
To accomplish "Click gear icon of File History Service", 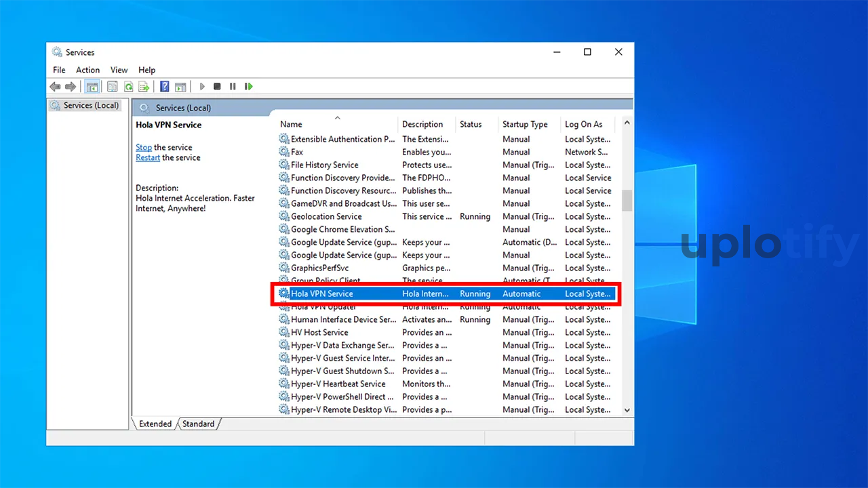I will click(x=284, y=165).
